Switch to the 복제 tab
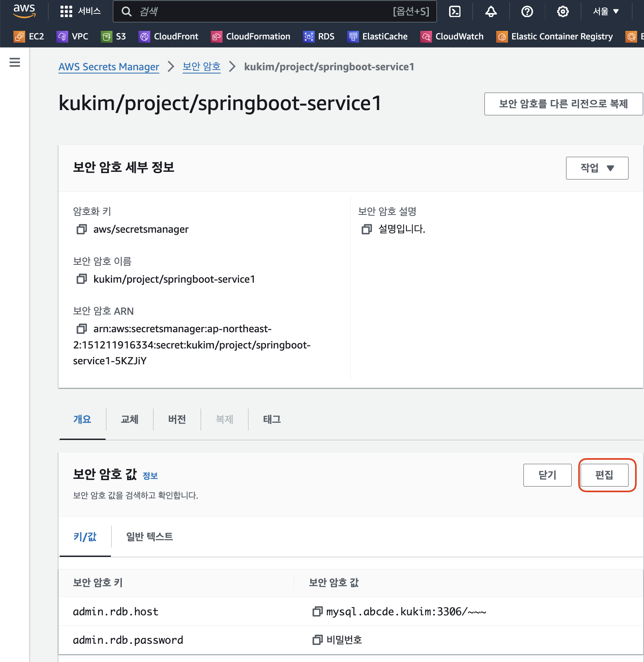Screen dimensions: 644x662 point(225,419)
